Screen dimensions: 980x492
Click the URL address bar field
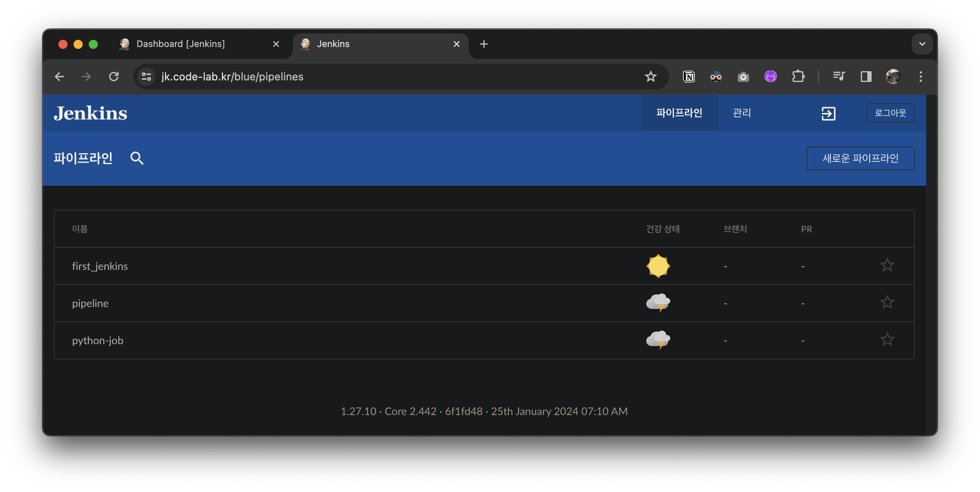380,77
